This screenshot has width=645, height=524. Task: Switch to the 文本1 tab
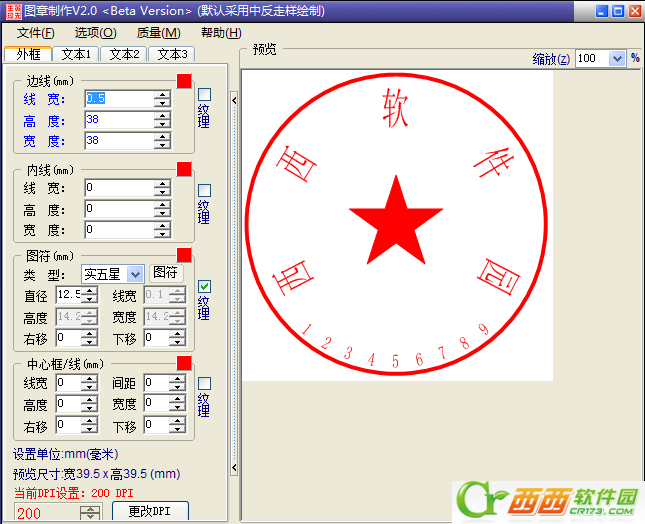(76, 54)
